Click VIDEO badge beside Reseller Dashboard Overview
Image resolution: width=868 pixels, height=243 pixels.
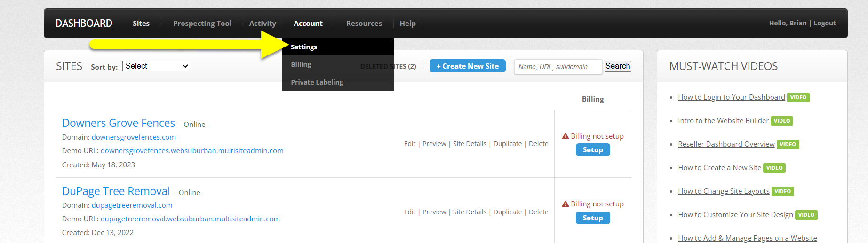[788, 145]
